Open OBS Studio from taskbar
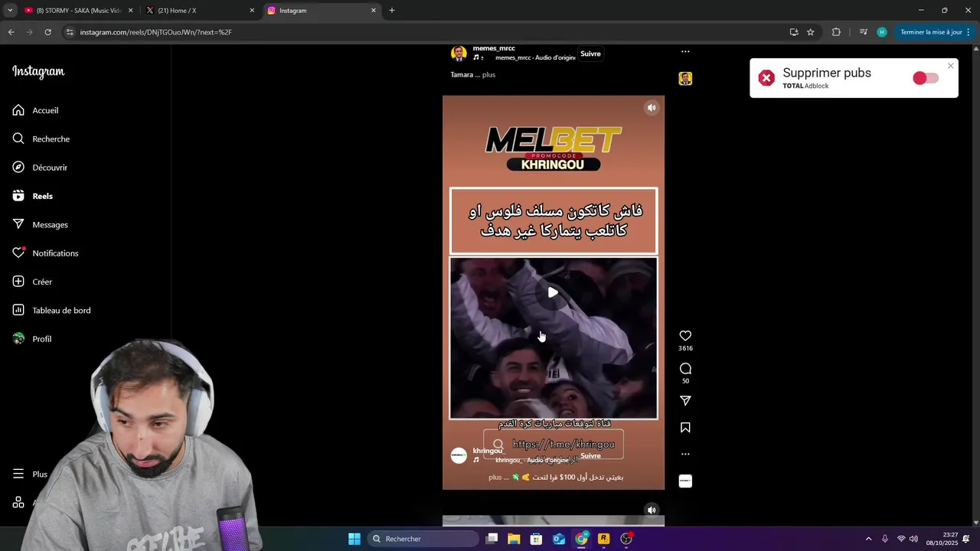This screenshot has height=551, width=980. coord(626,539)
